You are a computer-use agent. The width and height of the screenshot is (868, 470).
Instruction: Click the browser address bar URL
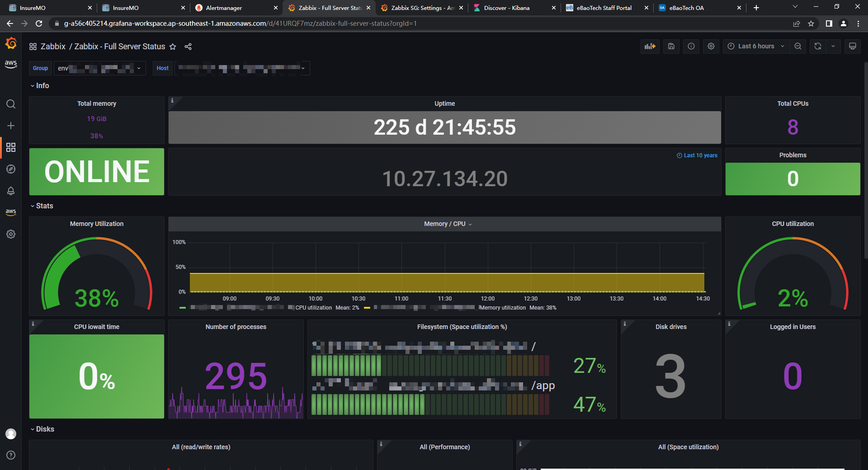click(240, 23)
